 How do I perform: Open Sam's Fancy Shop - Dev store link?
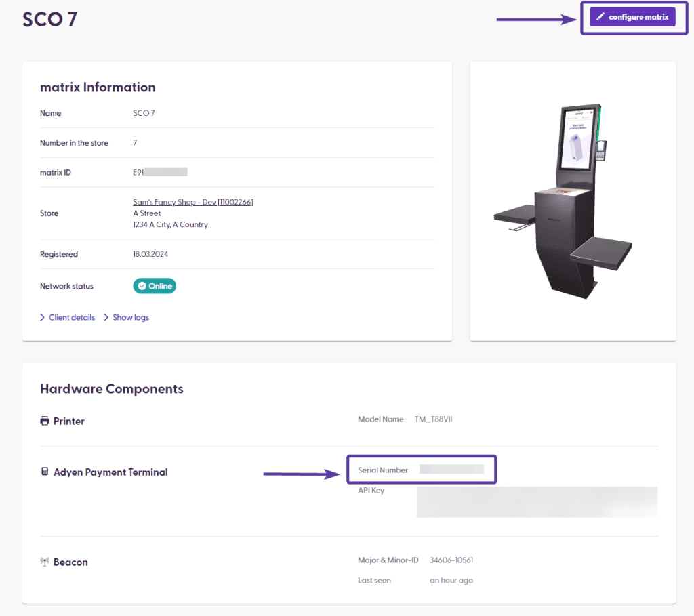coord(193,202)
